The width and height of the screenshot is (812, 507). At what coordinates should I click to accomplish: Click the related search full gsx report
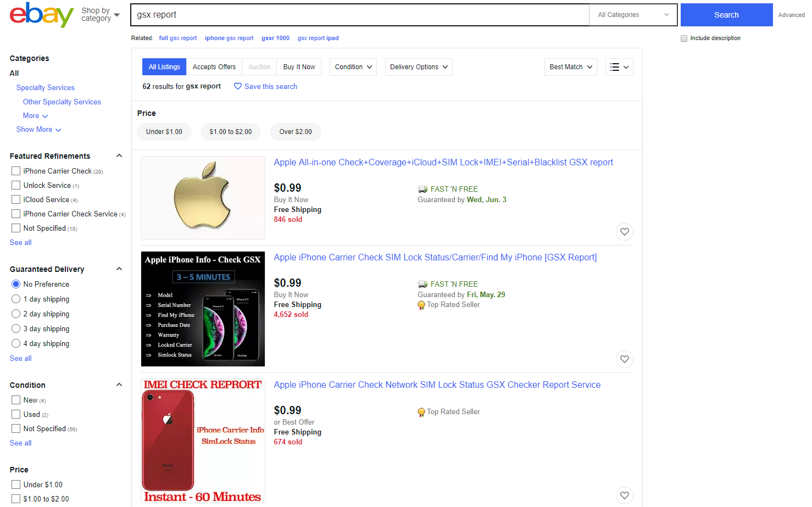[178, 38]
